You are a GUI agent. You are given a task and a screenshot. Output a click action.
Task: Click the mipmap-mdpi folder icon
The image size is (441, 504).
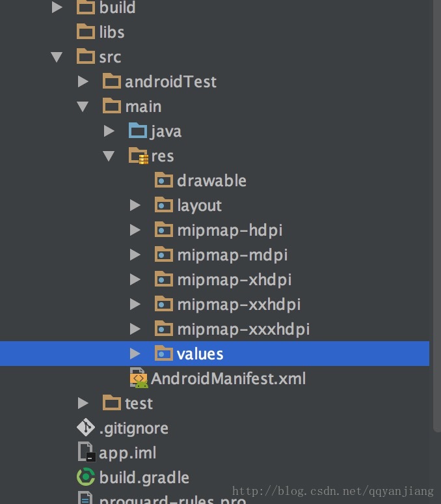pos(164,254)
